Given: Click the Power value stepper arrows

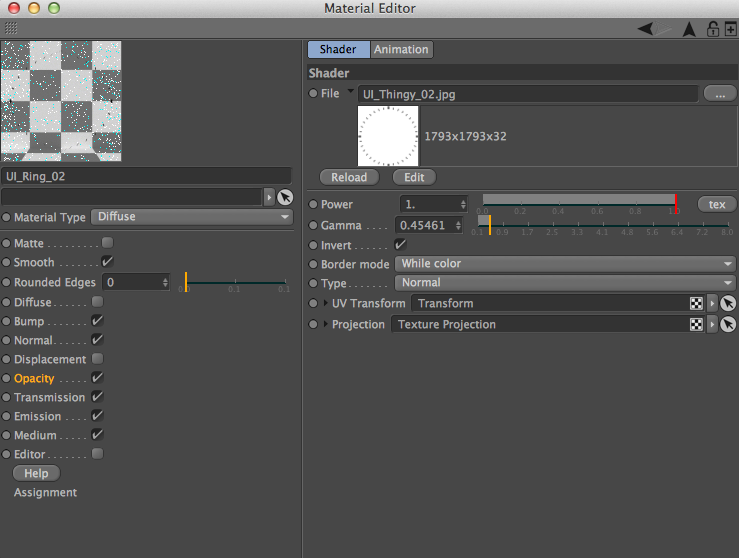Looking at the screenshot, I should 463,204.
